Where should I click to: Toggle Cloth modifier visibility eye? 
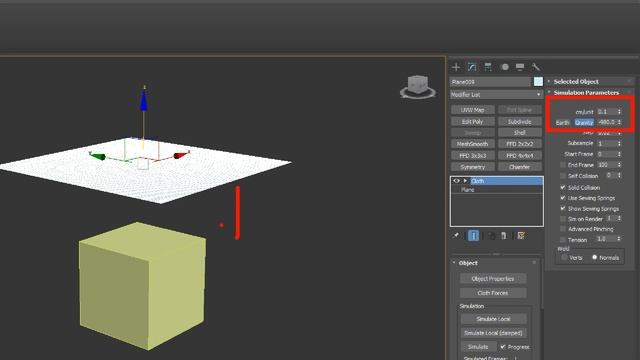click(456, 181)
